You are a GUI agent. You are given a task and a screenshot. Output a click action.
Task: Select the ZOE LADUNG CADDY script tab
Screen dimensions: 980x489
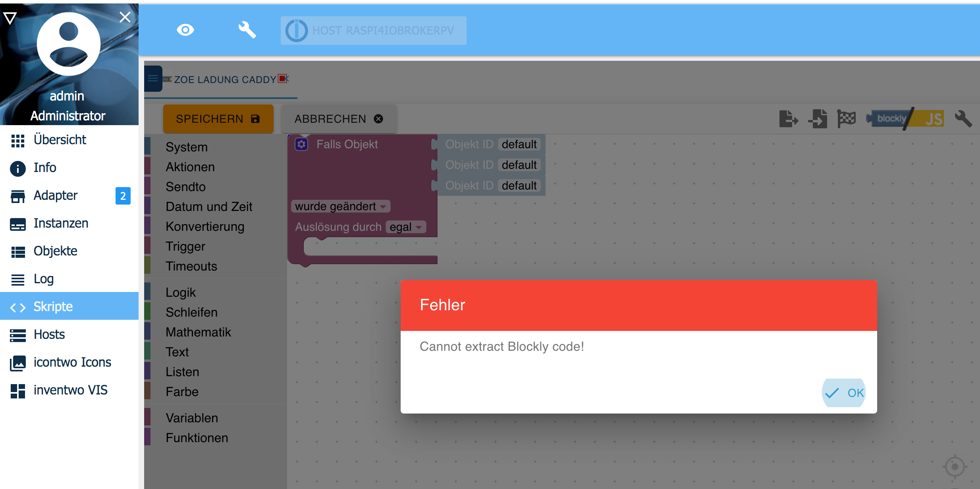click(225, 79)
